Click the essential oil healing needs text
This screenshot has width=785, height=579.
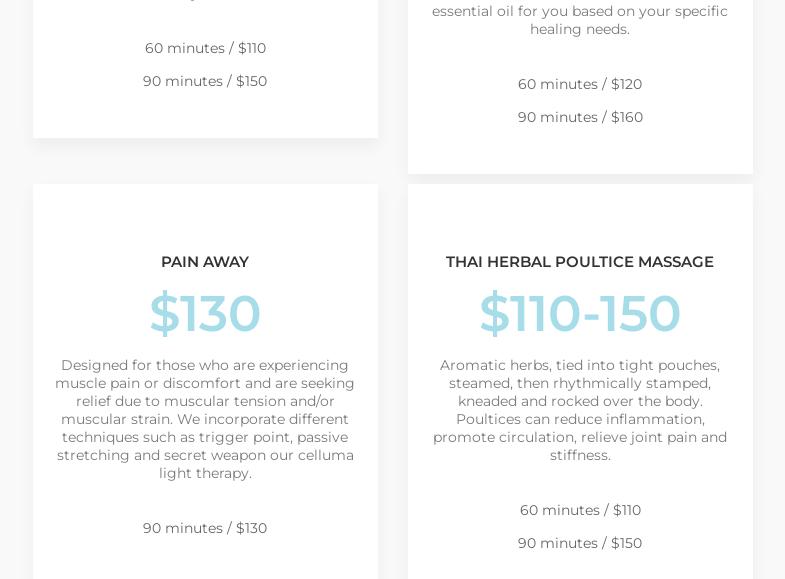[580, 20]
